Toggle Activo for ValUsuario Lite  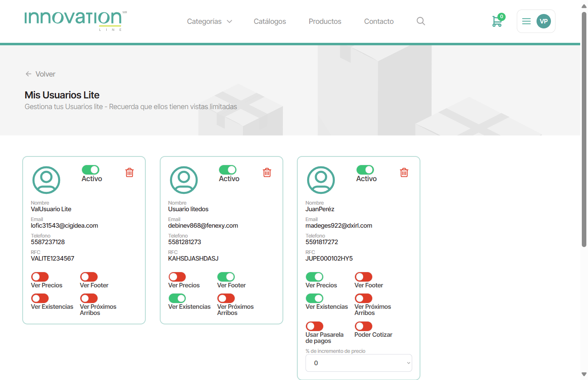[91, 170]
